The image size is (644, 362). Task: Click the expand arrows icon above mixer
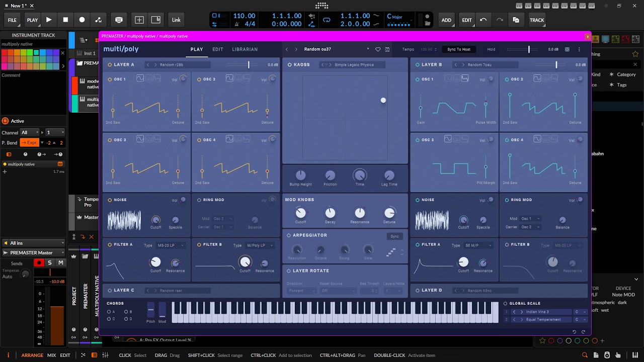74,237
